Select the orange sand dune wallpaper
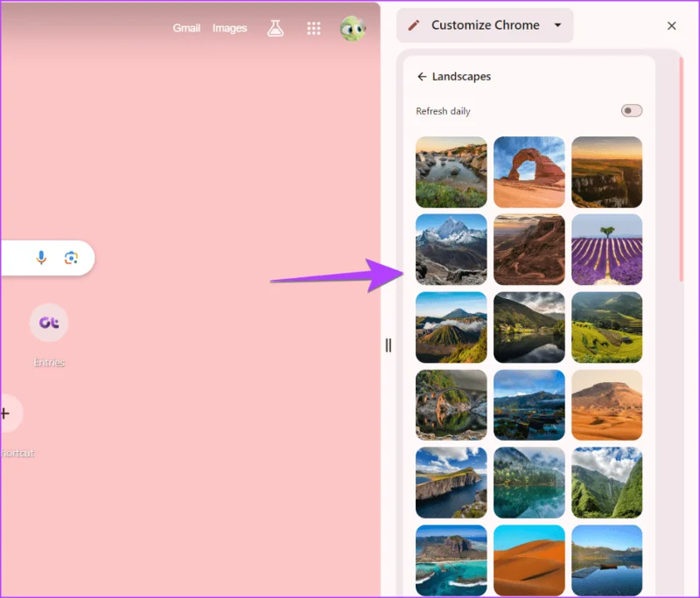This screenshot has height=598, width=700. pos(529,560)
